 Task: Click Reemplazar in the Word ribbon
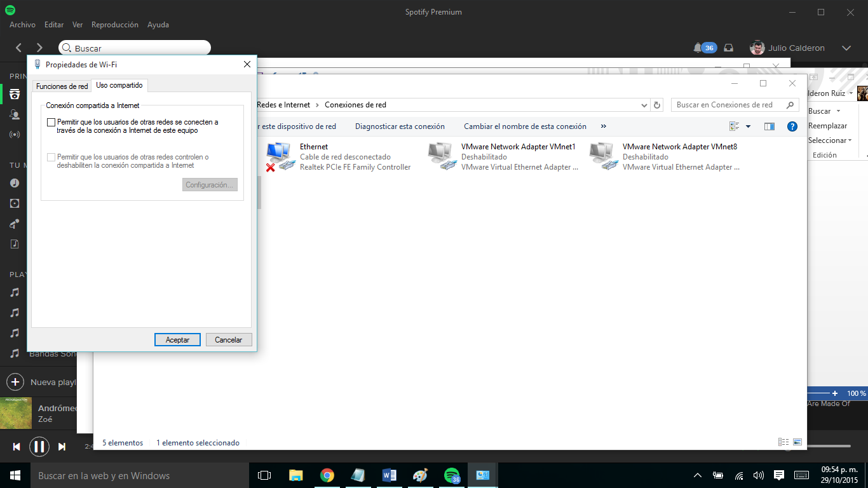click(x=827, y=126)
